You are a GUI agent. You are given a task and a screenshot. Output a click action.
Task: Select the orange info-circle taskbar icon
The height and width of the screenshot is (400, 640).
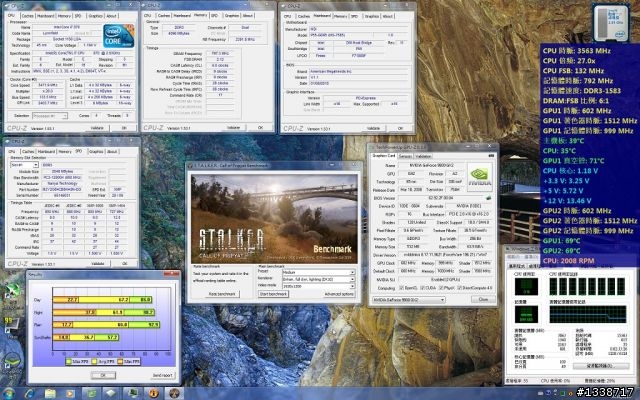click(x=154, y=394)
